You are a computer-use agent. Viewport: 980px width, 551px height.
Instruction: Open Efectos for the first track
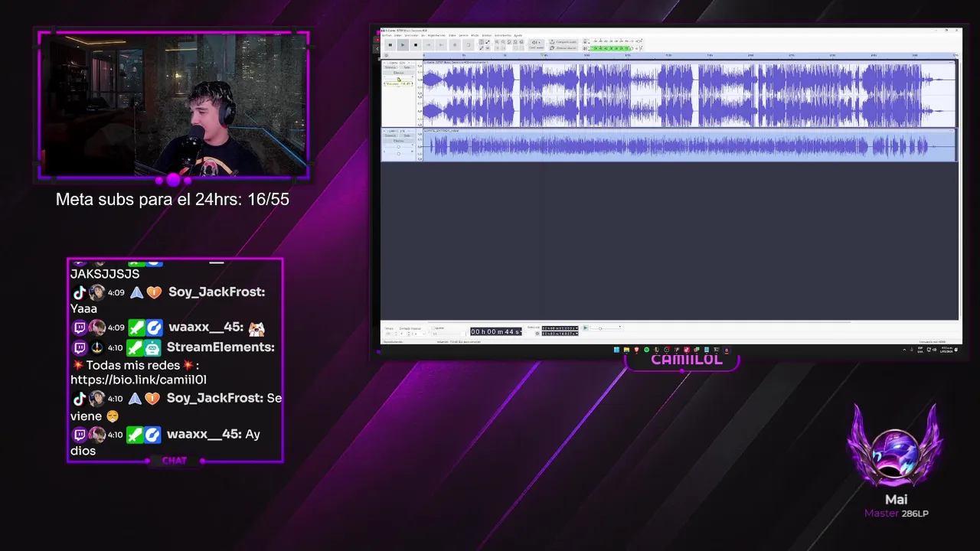point(399,73)
